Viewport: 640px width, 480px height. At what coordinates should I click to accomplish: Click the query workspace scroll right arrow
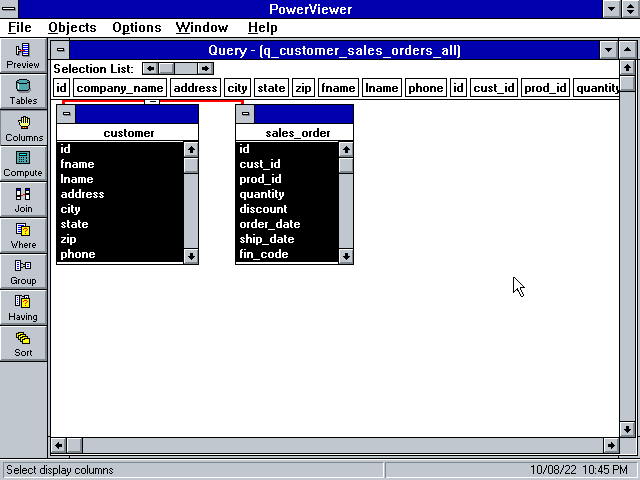click(x=611, y=445)
